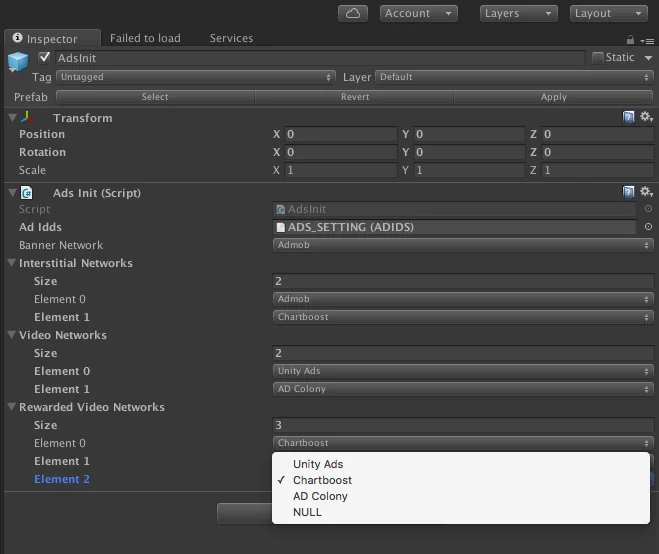Click the Rotation X field
This screenshot has height=554, width=659.
pyautogui.click(x=340, y=152)
